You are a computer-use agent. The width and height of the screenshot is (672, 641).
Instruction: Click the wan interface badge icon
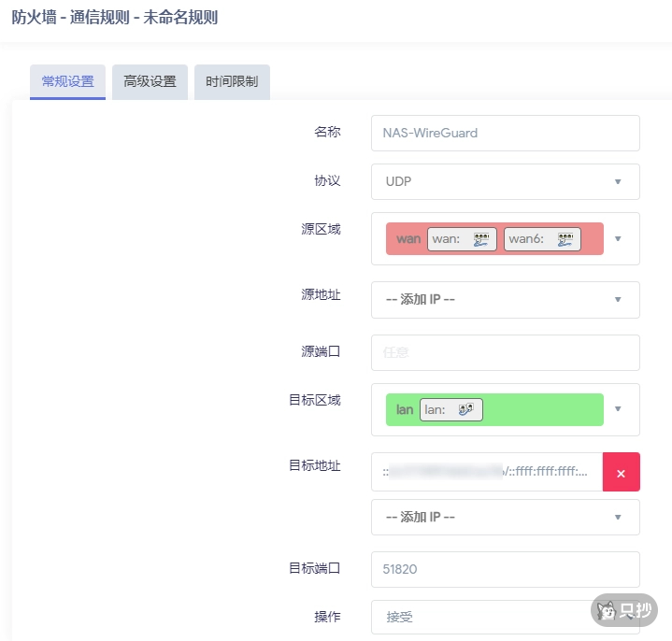pyautogui.click(x=481, y=239)
